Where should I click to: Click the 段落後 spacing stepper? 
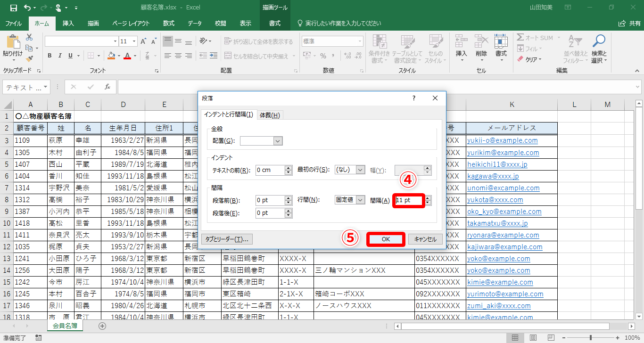[x=289, y=213]
